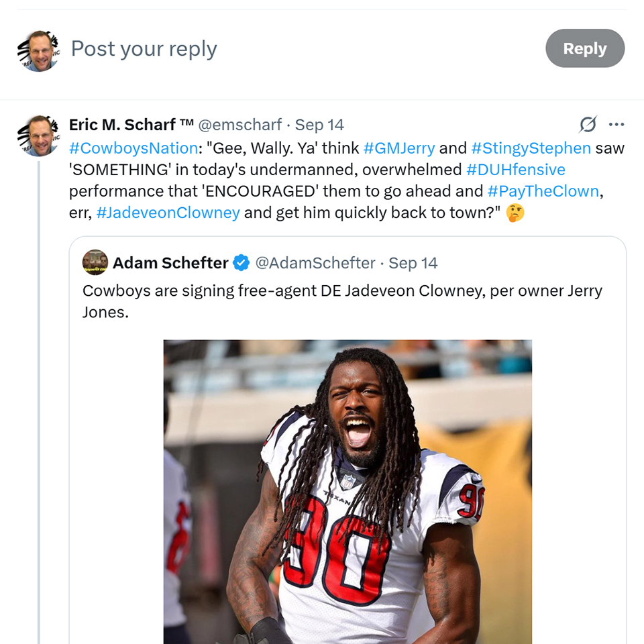Follow the #GMJerry hashtag link
This screenshot has width=644, height=644.
pyautogui.click(x=398, y=148)
